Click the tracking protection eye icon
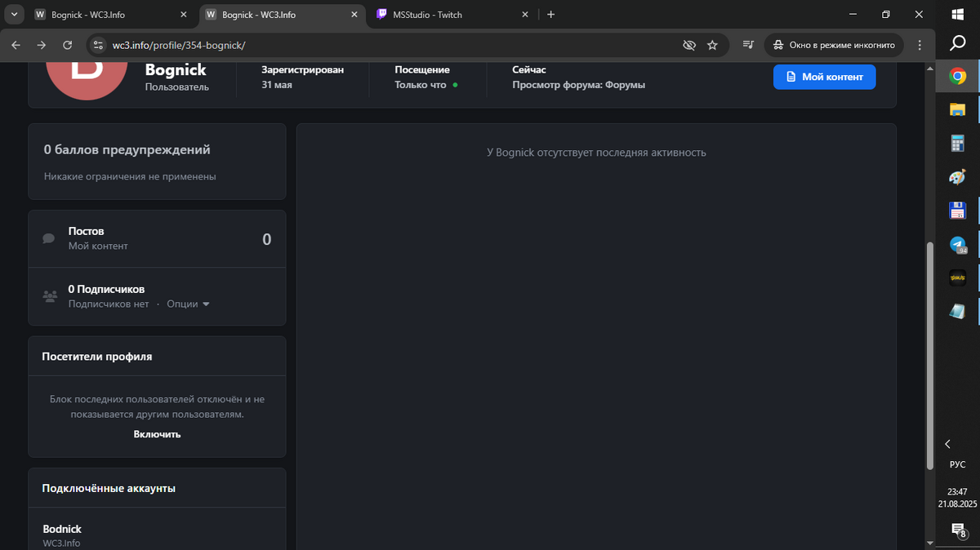The width and height of the screenshot is (980, 550). (689, 45)
